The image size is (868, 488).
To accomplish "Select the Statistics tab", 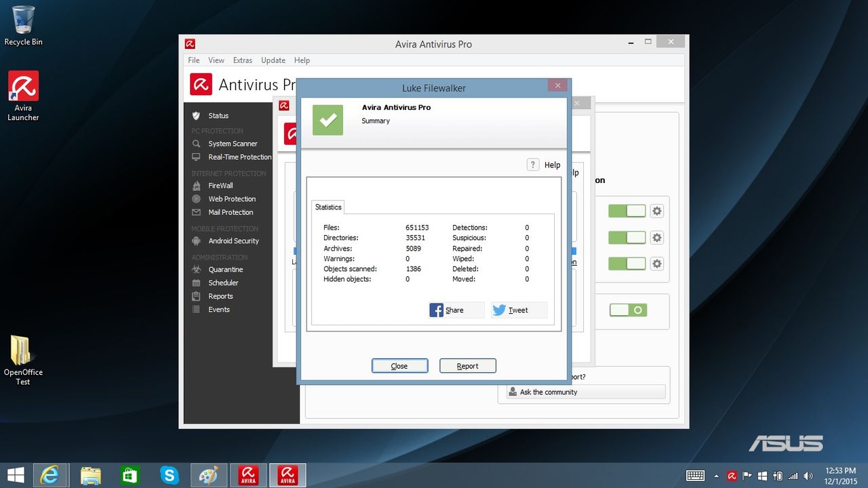I will point(328,207).
